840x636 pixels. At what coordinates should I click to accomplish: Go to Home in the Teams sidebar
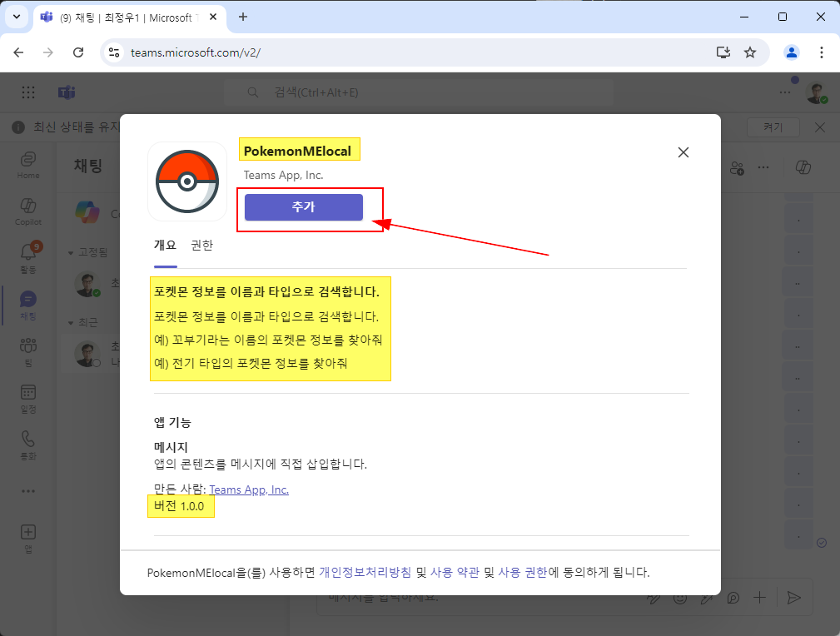27,165
